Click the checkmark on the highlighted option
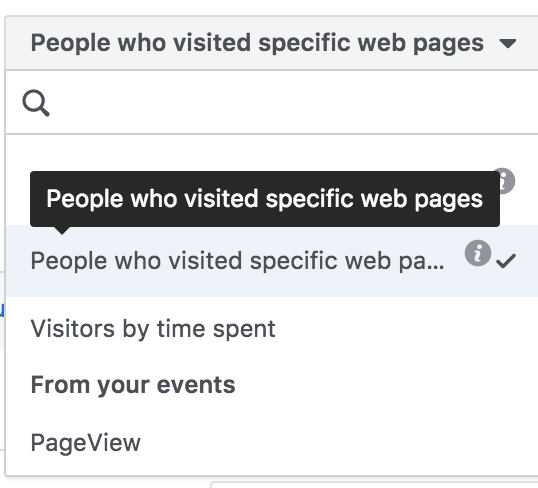The width and height of the screenshot is (538, 488). tap(506, 261)
